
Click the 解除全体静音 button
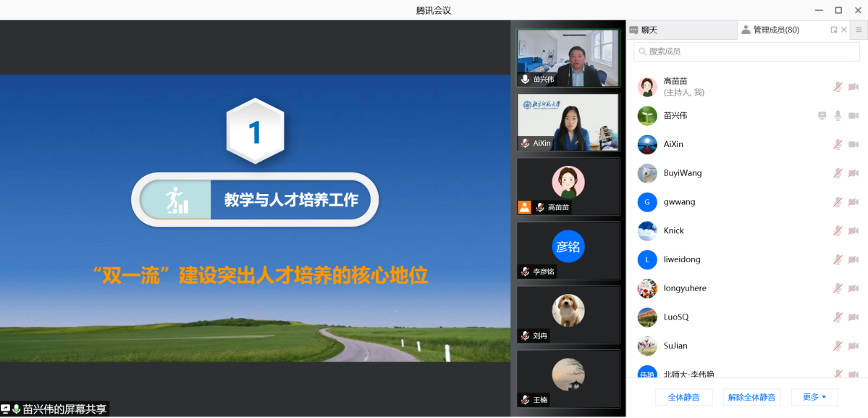pyautogui.click(x=751, y=397)
